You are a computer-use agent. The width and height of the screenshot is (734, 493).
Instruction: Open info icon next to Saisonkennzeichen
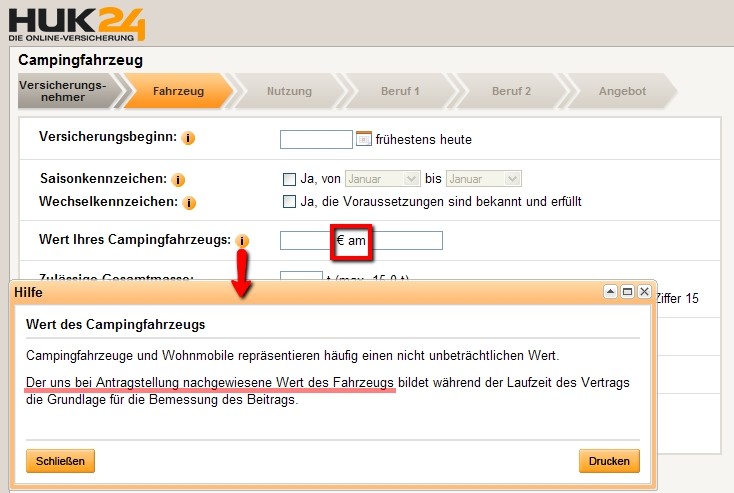(x=178, y=179)
